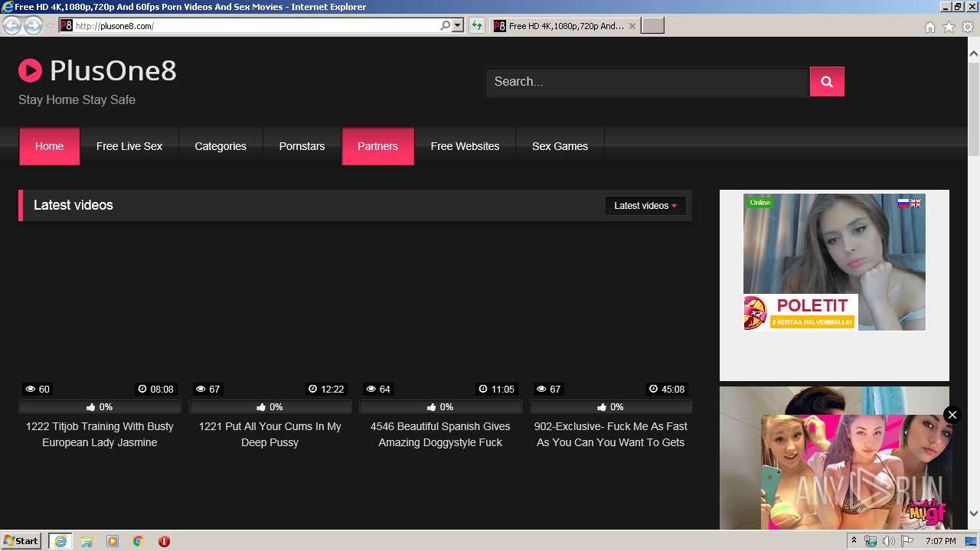Click the vertical scrollbar thumb

(974, 109)
